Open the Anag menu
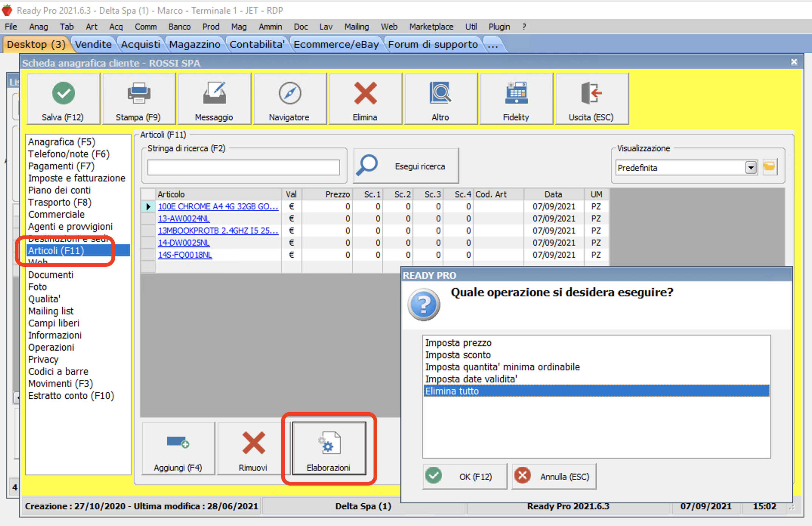812x526 pixels. 39,27
